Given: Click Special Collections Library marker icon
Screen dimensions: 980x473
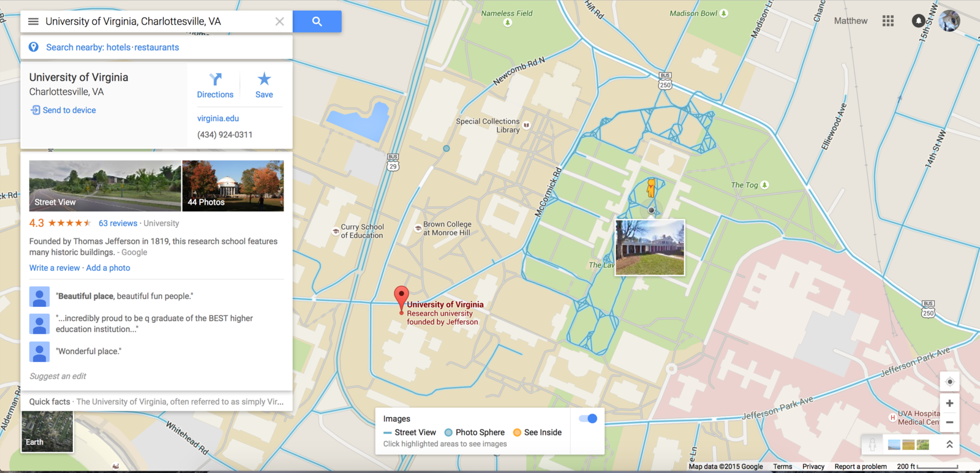Looking at the screenshot, I should tap(526, 125).
